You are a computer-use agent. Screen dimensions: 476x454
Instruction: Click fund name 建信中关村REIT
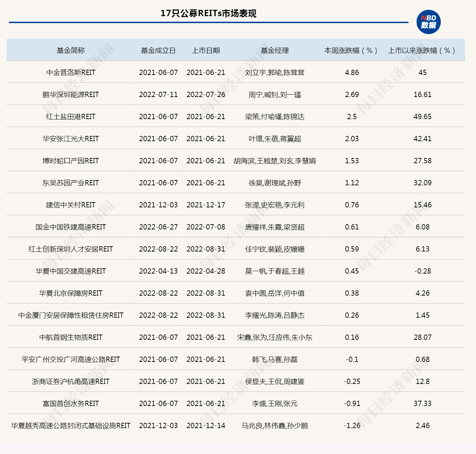point(71,205)
